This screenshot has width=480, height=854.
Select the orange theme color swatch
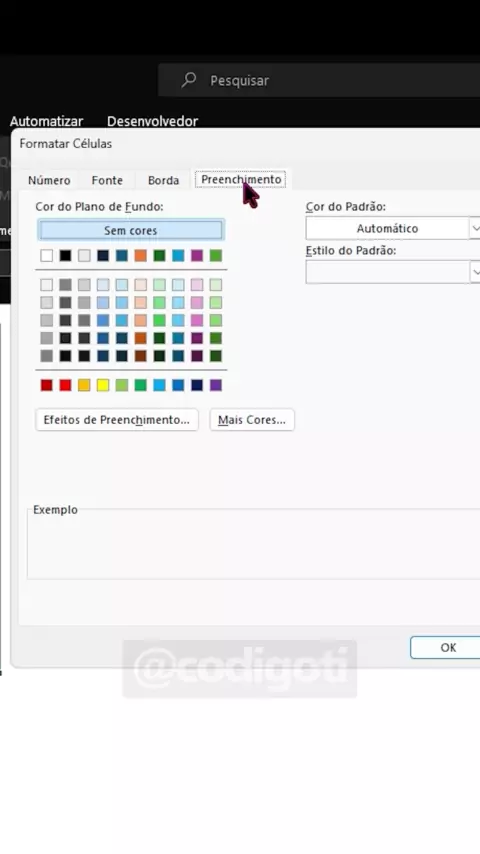pos(141,255)
